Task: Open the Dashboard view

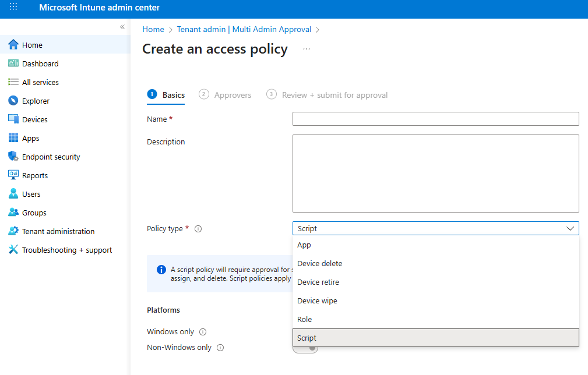Action: pyautogui.click(x=13, y=63)
